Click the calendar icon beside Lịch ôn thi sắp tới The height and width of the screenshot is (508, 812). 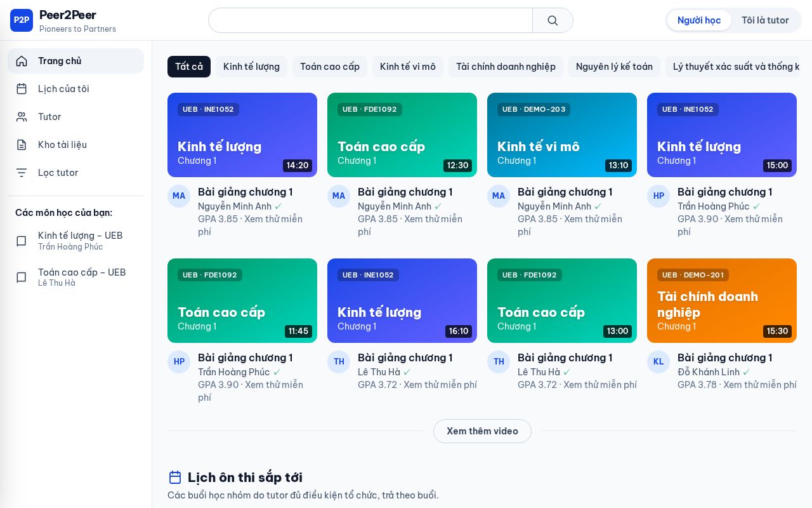click(x=175, y=478)
